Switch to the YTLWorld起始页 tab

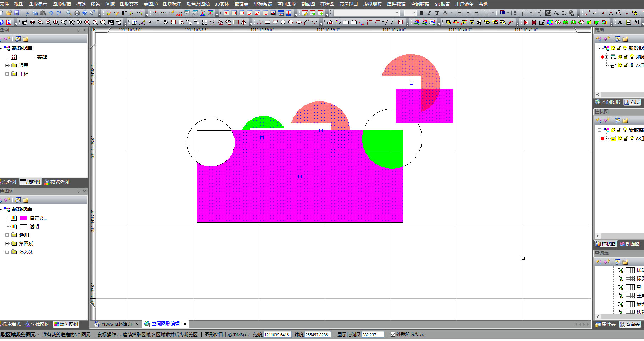coord(117,324)
